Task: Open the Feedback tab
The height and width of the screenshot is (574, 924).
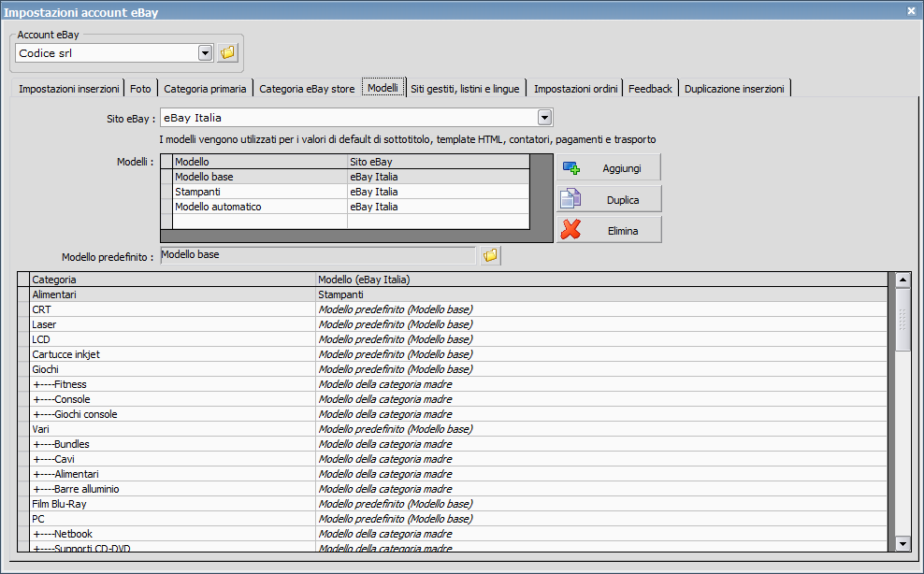Action: pyautogui.click(x=650, y=89)
